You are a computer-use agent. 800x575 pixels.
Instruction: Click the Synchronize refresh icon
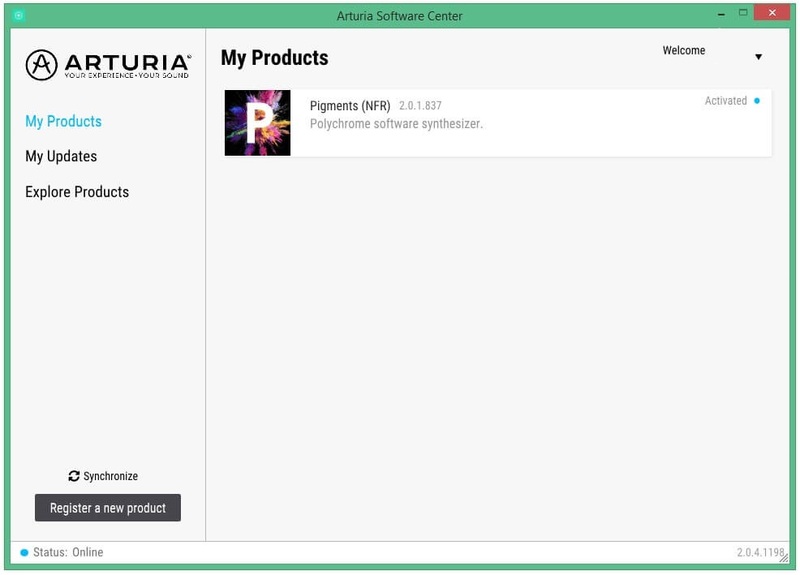point(74,476)
